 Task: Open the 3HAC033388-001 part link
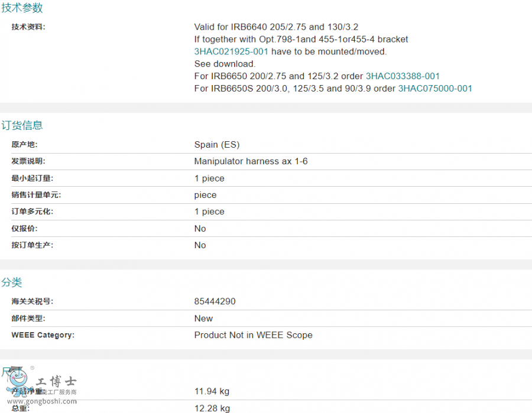(x=403, y=76)
